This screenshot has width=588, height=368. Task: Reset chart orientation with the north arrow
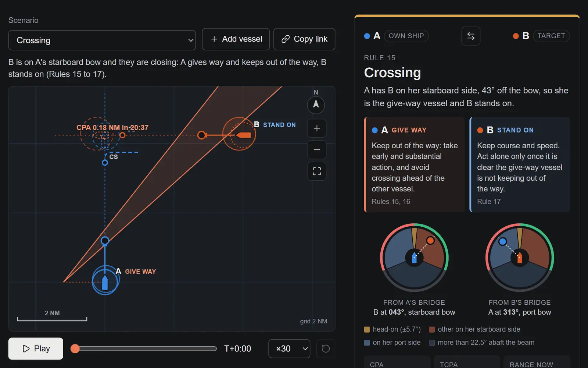click(316, 105)
